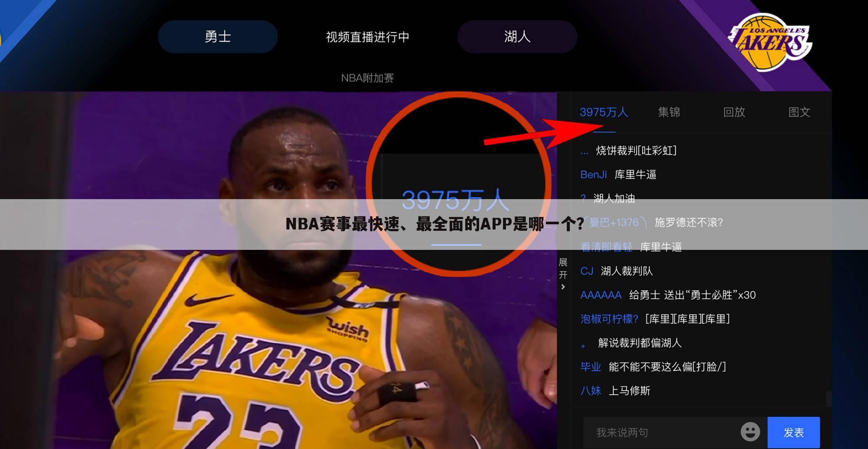
Task: Click the NBA附加赛 subtitle
Action: (x=367, y=78)
